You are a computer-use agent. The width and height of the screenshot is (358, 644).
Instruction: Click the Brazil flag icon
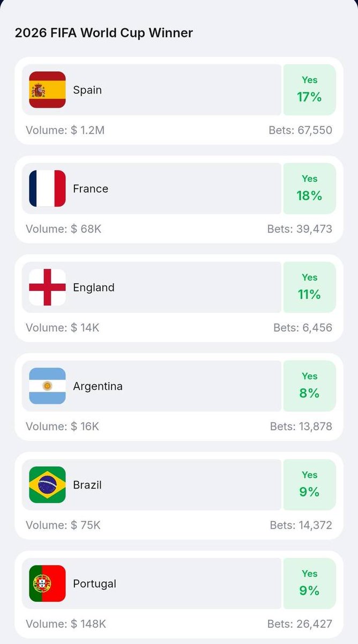(47, 485)
